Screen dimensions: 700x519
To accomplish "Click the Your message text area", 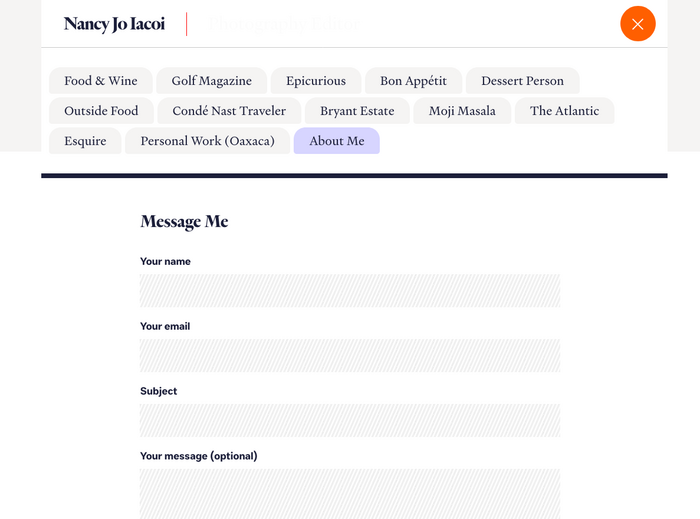I will [350, 493].
